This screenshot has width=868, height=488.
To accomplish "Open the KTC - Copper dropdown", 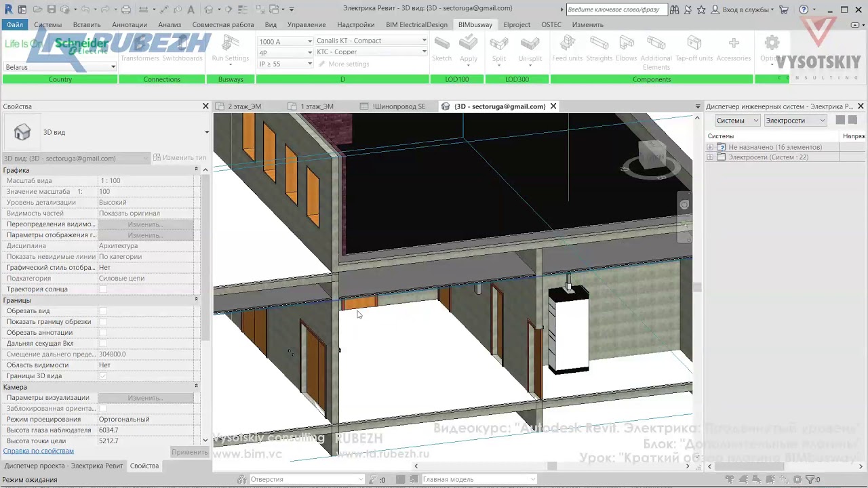I will pyautogui.click(x=371, y=52).
